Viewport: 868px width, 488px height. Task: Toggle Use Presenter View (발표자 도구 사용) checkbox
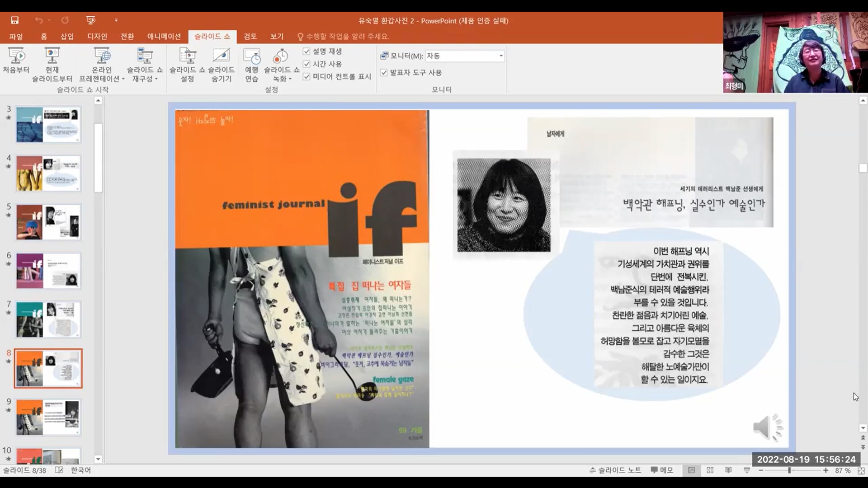384,73
